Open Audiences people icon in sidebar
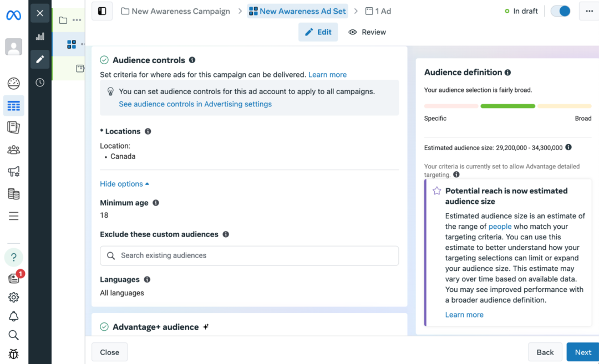This screenshot has height=364, width=599. (x=14, y=150)
